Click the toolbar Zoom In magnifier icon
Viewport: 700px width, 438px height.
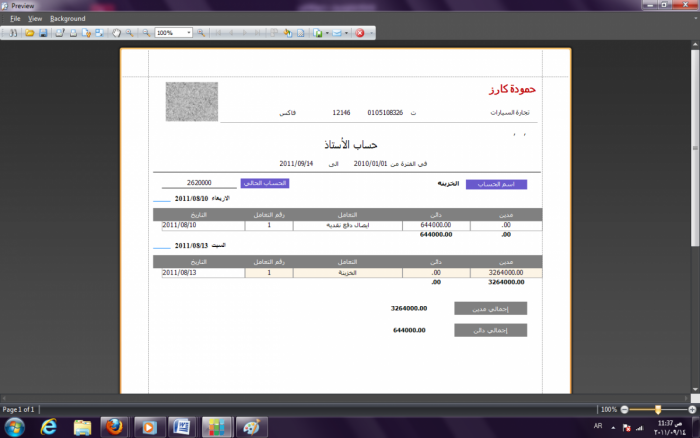[x=201, y=33]
